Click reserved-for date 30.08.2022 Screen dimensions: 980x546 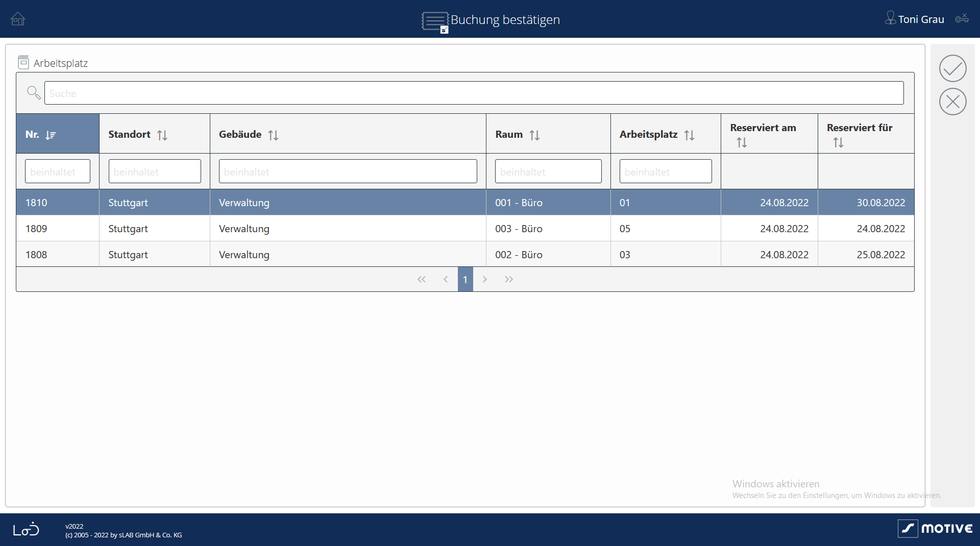[x=880, y=203]
